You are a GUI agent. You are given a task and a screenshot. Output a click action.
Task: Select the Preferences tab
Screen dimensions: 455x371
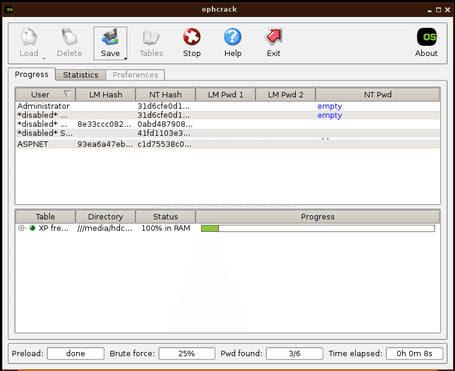click(x=135, y=75)
